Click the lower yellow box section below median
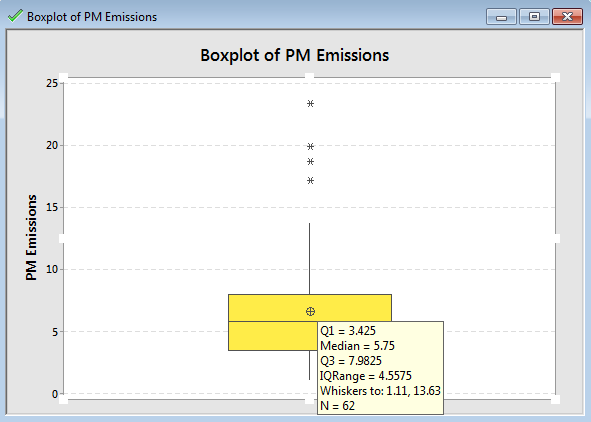591x422 pixels. (273, 336)
